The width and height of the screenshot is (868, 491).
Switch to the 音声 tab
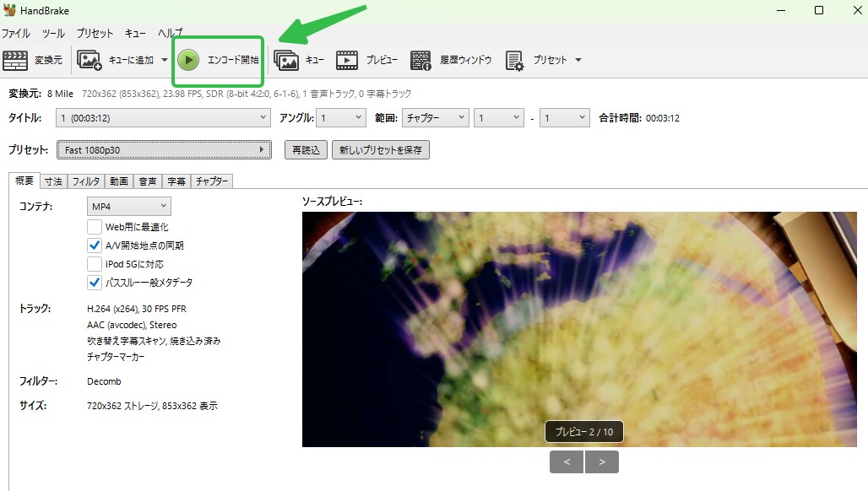point(147,181)
